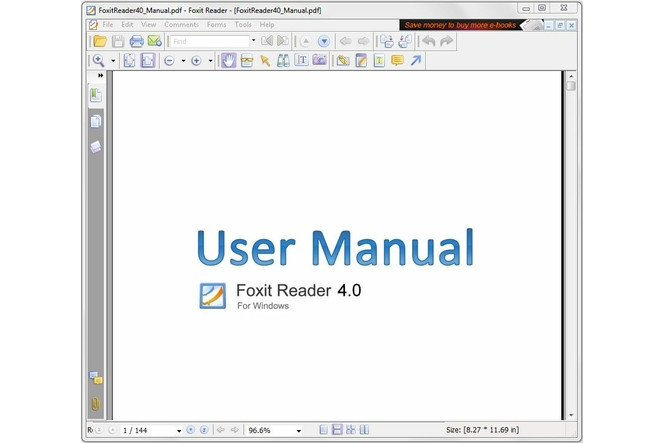The width and height of the screenshot is (664, 443).
Task: Open the Layers panel in sidebar
Action: click(x=96, y=147)
